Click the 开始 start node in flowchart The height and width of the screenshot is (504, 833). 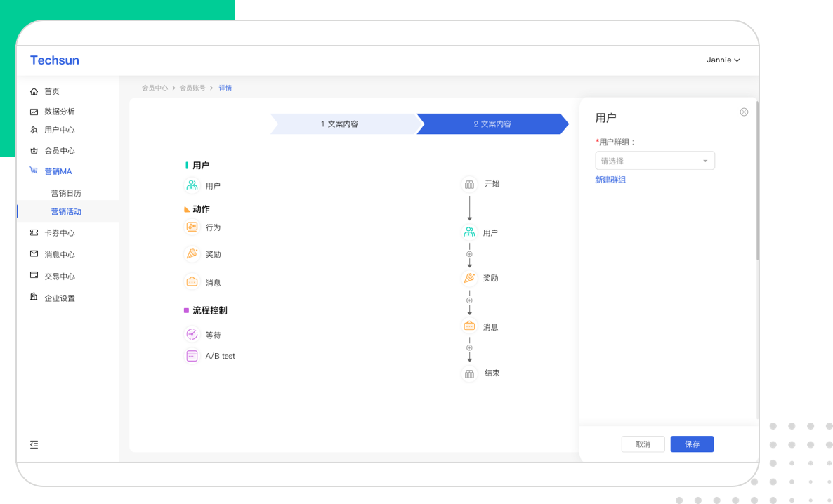pyautogui.click(x=469, y=184)
